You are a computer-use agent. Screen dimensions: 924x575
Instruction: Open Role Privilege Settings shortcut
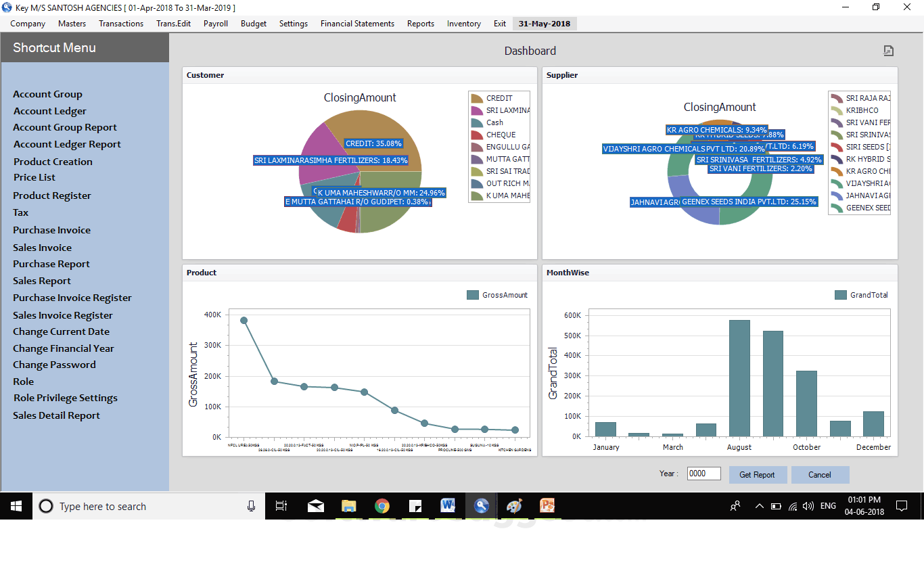(65, 398)
